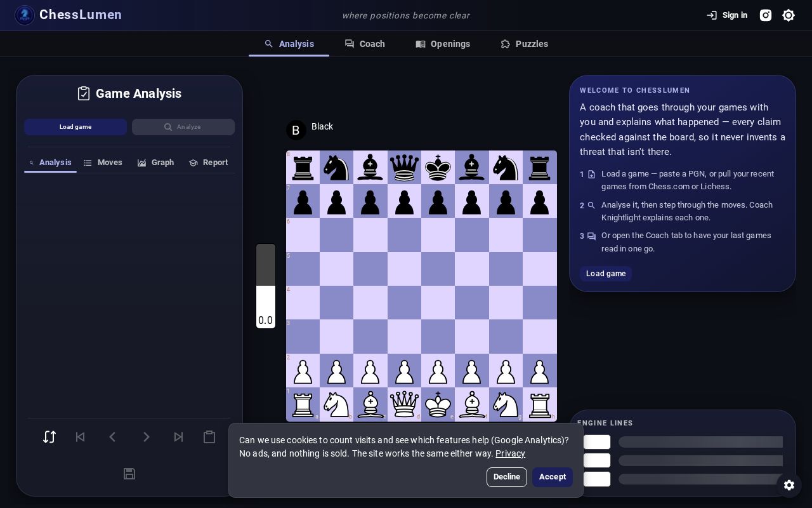Jump to first move icon
Screen dimensions: 812x508
pyautogui.click(x=81, y=437)
